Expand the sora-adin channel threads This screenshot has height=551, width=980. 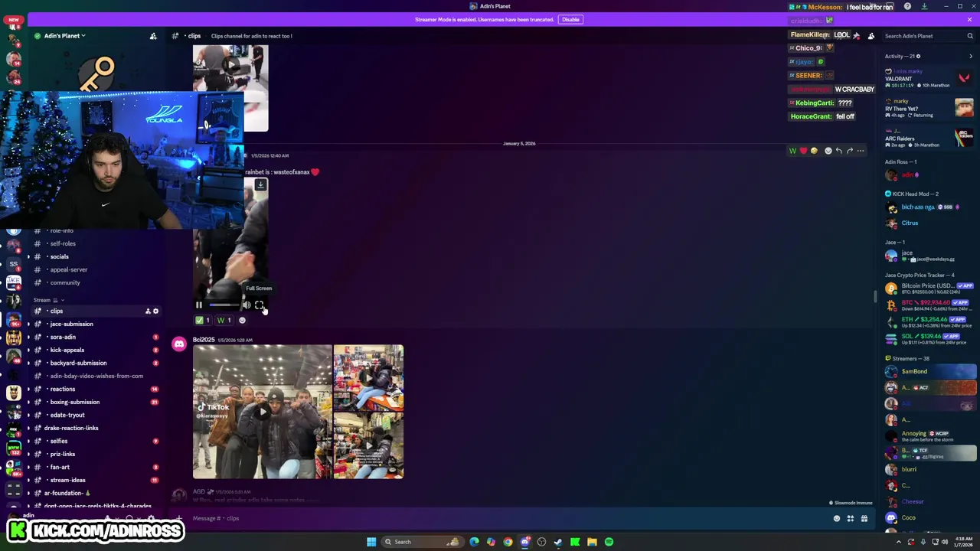28,337
